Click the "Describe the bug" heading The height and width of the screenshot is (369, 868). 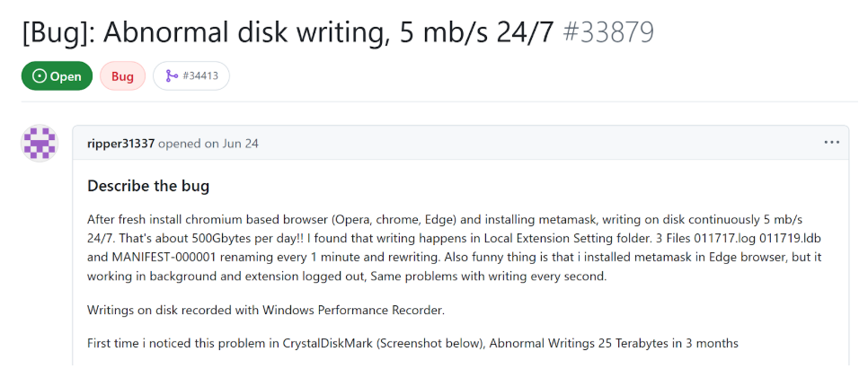[x=148, y=187]
